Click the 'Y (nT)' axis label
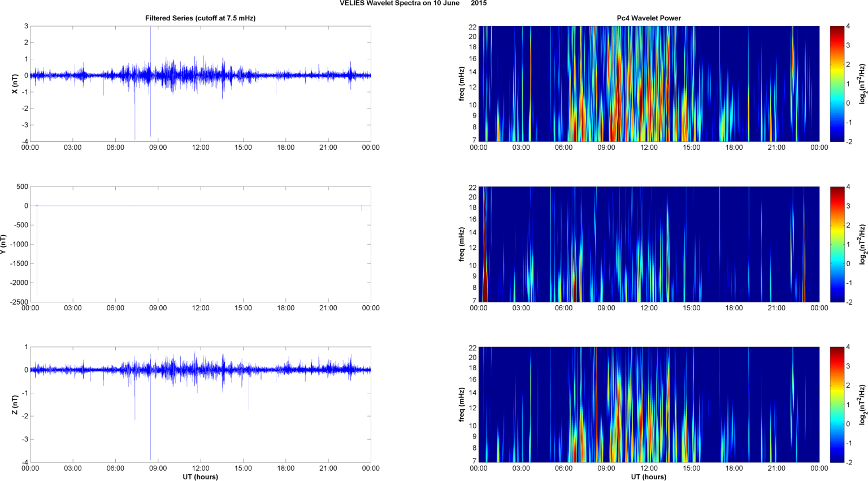 (x=3, y=244)
